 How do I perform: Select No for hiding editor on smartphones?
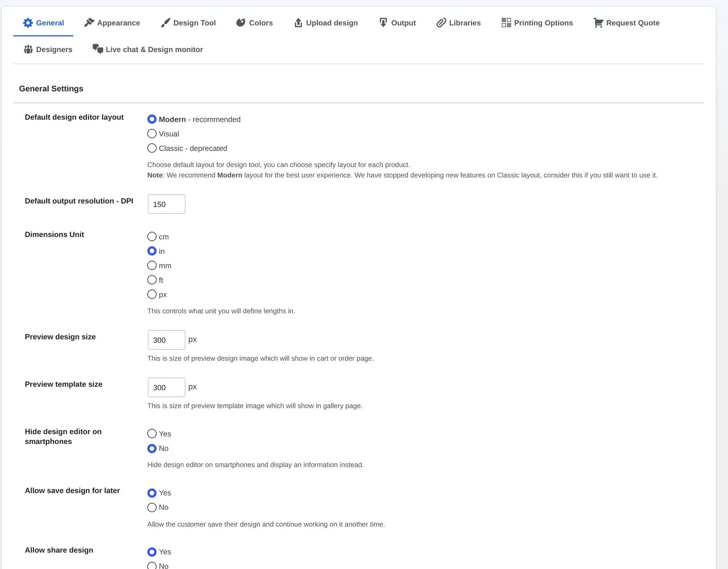152,448
